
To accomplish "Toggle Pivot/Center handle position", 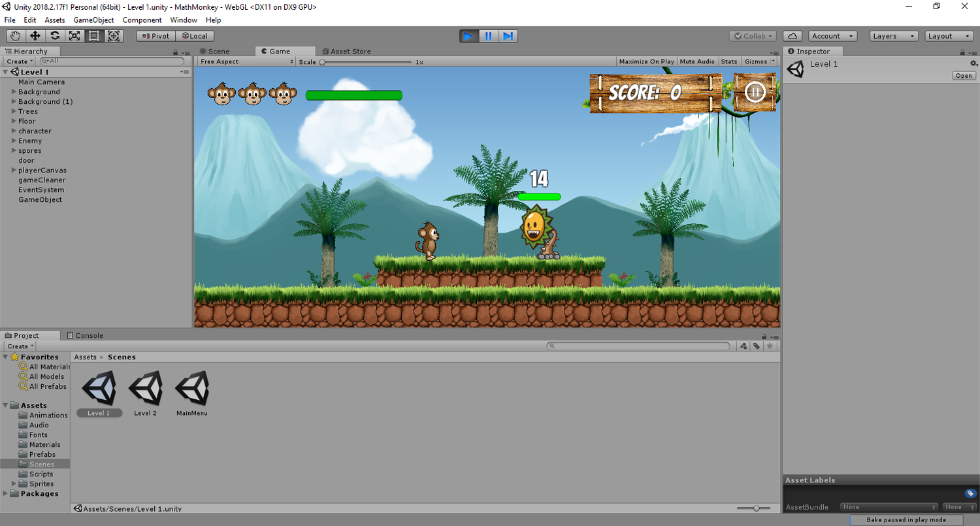I will coord(156,36).
